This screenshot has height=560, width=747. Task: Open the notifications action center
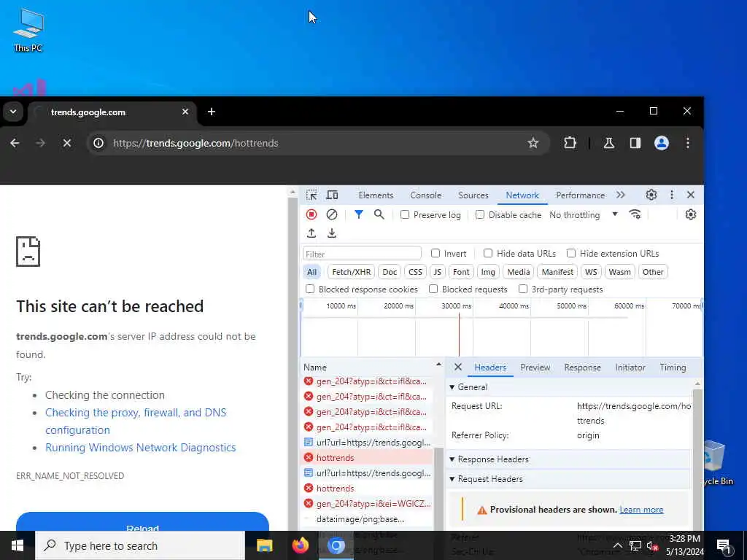pos(724,546)
